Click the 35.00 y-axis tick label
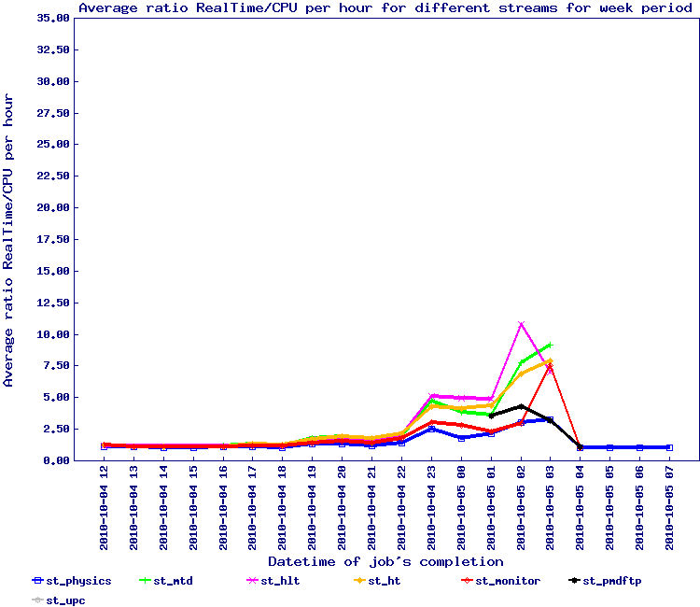This screenshot has height=607, width=700. (x=53, y=18)
